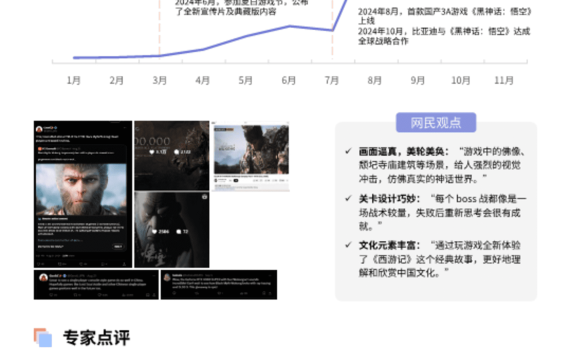Open the video player screenshot thumbnail
Screen dimensions: 570x360
[251, 156]
